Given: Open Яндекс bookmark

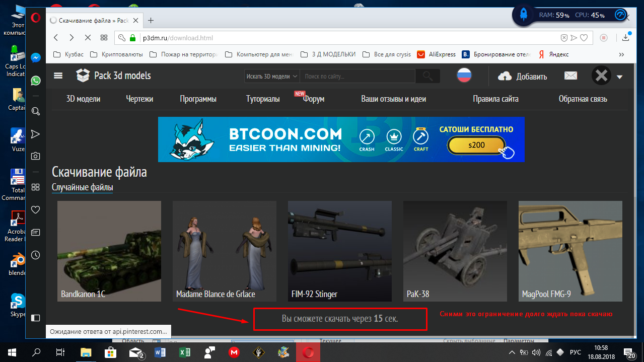Looking at the screenshot, I should (553, 54).
